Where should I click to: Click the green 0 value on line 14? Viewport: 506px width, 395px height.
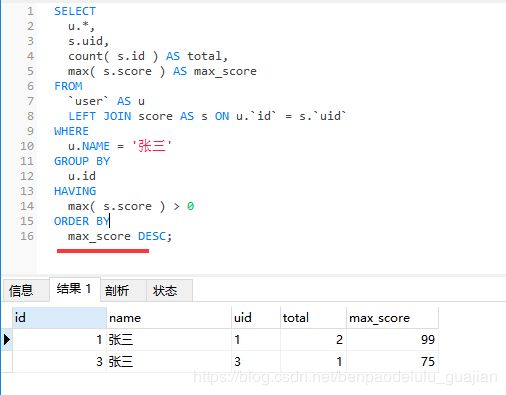coord(190,206)
